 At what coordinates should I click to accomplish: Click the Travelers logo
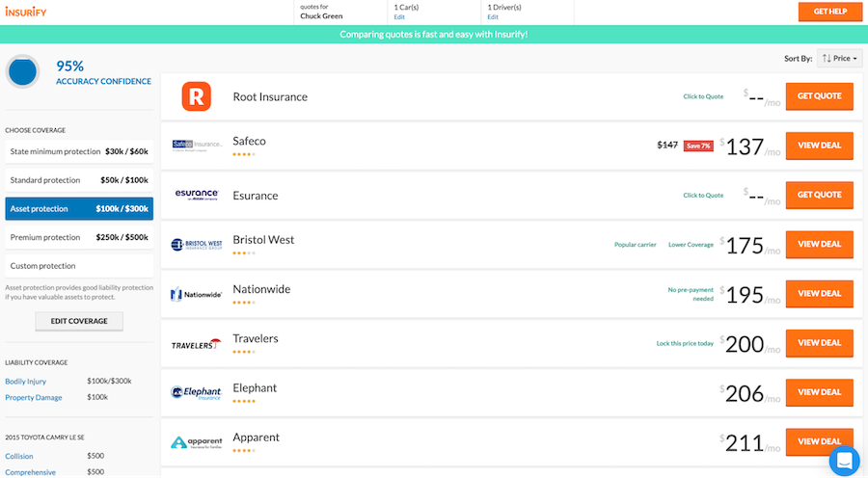pyautogui.click(x=197, y=344)
